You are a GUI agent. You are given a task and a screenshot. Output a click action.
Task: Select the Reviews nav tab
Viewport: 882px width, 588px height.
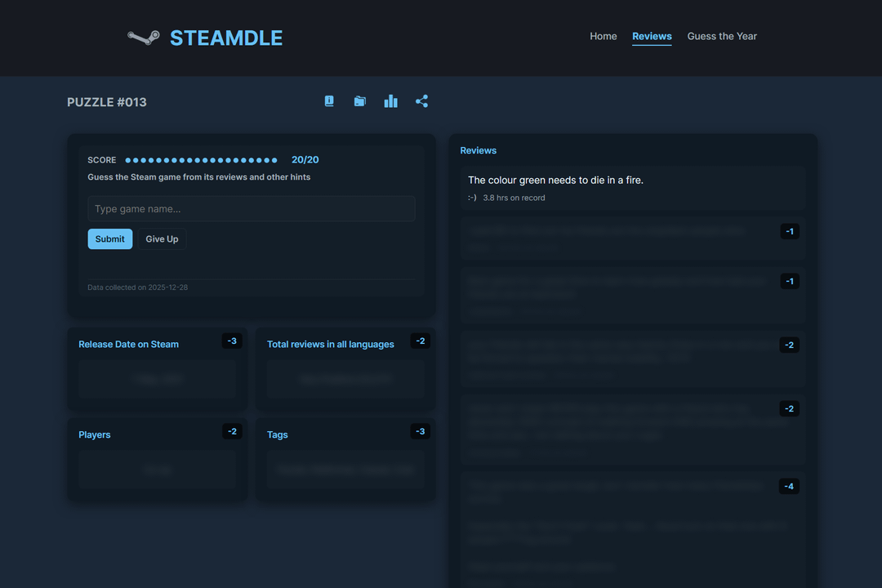652,36
